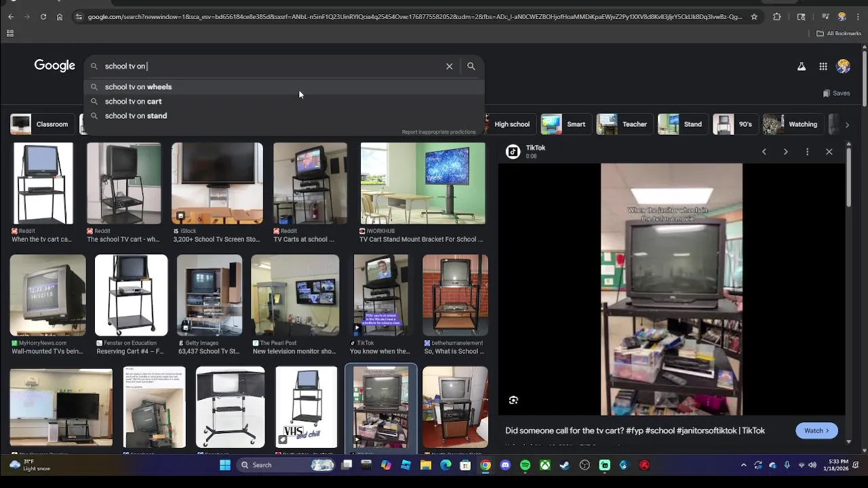Screen dimensions: 868x488
Task: Open iStock '3,200+ School Tv Screen' thumbnail
Action: click(x=217, y=183)
